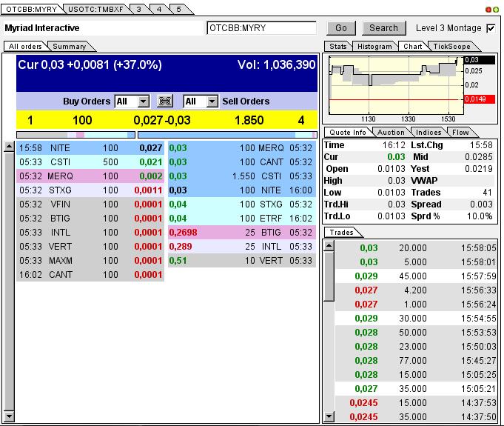
Task: Click the order book scroll down arrow
Action: coord(9,416)
